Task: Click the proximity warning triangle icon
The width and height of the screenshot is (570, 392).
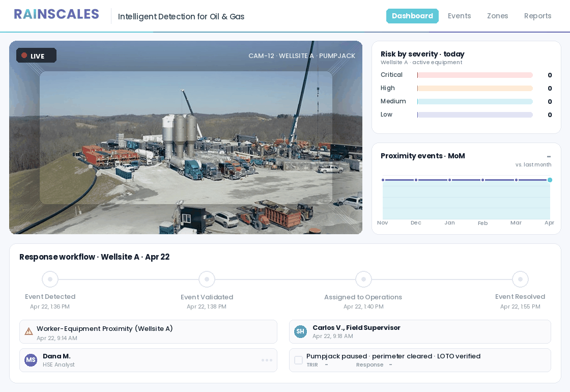Action: 28,331
